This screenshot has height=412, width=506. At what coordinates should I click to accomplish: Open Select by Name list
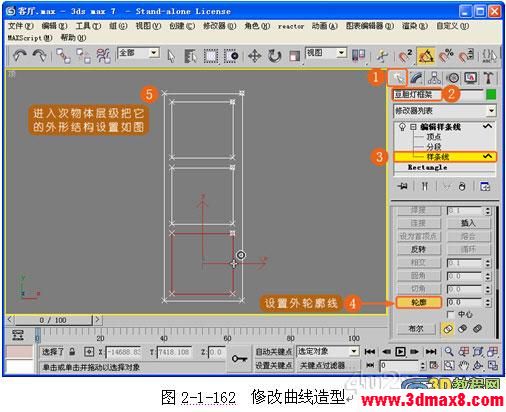pyautogui.click(x=190, y=56)
